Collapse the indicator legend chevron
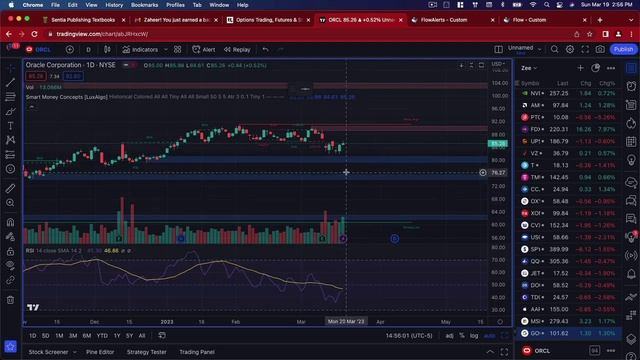The image size is (640, 360). 31,107
